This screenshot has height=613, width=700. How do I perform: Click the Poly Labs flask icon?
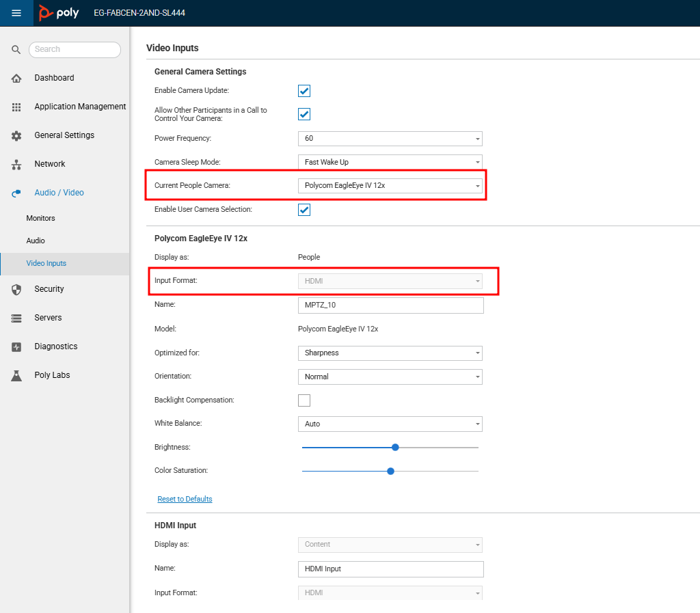pyautogui.click(x=16, y=376)
